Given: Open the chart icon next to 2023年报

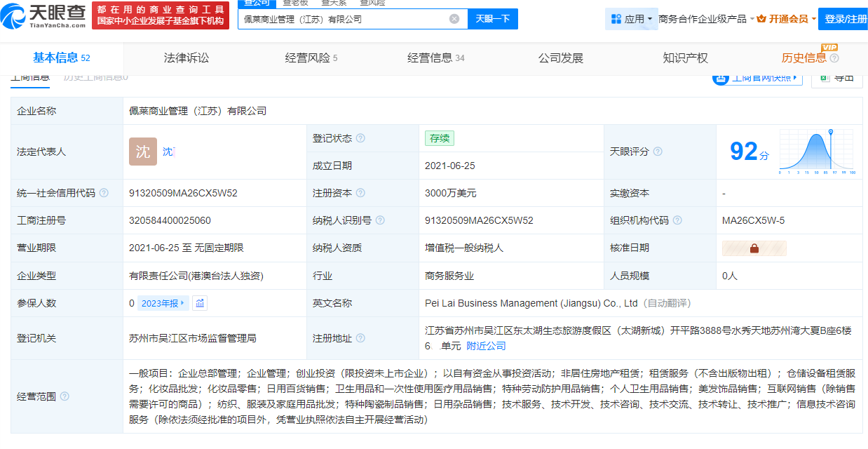Looking at the screenshot, I should (x=200, y=303).
